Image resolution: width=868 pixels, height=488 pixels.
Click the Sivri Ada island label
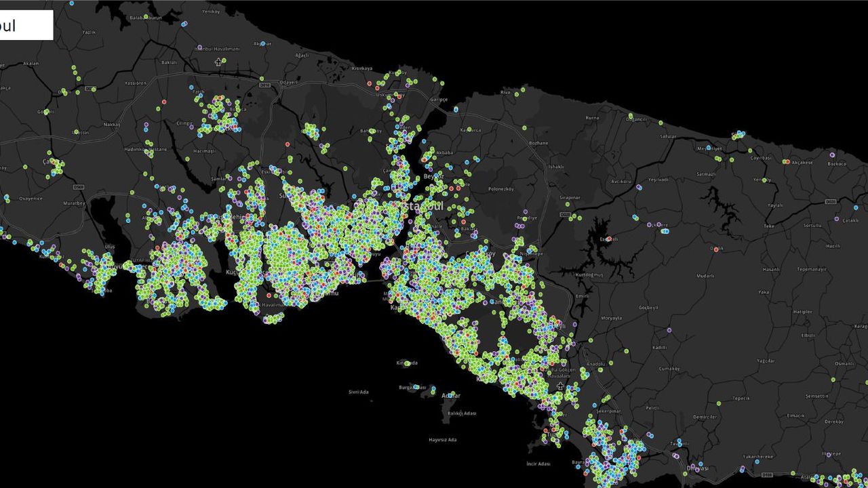tap(358, 392)
